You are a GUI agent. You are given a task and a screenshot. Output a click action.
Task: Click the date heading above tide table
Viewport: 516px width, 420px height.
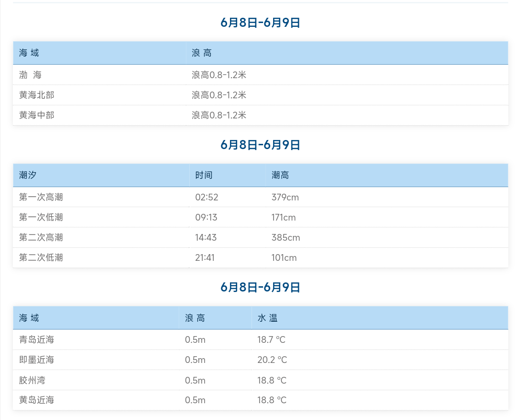click(x=260, y=145)
